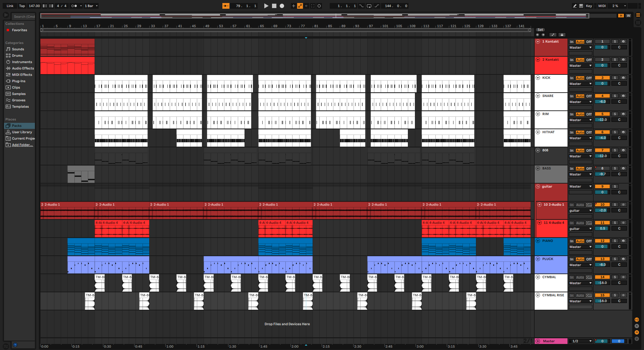The width and height of the screenshot is (644, 350).
Task: Set BASS track monitor to In
Action: point(572,168)
